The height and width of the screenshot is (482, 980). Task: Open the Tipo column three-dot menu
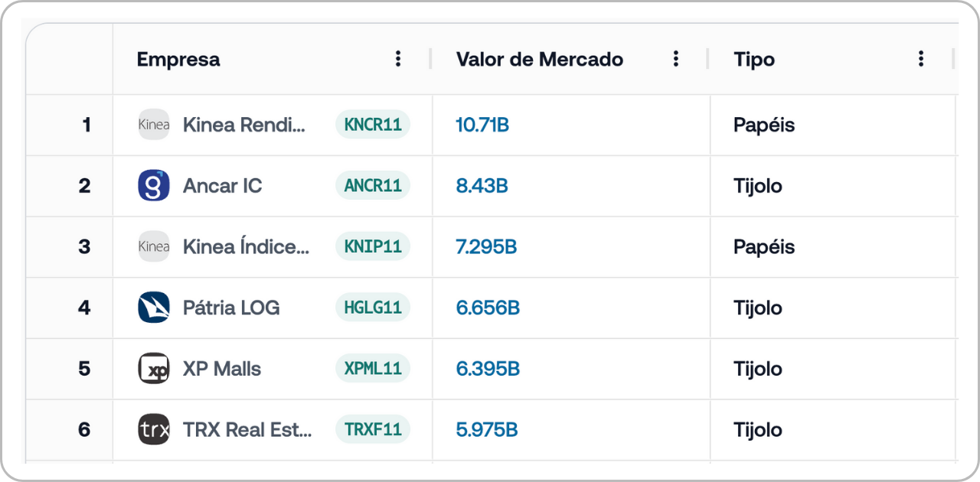coord(921,57)
